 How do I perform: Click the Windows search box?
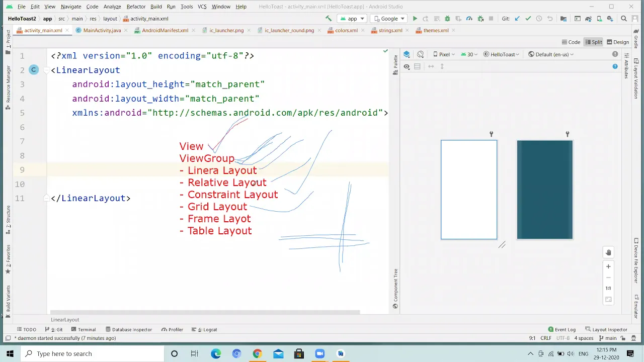tap(93, 353)
